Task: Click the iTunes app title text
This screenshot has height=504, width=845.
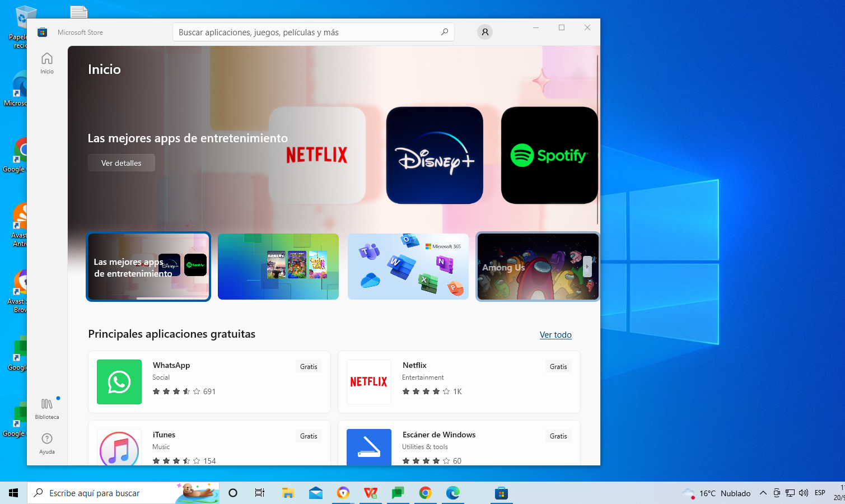Action: click(x=164, y=435)
